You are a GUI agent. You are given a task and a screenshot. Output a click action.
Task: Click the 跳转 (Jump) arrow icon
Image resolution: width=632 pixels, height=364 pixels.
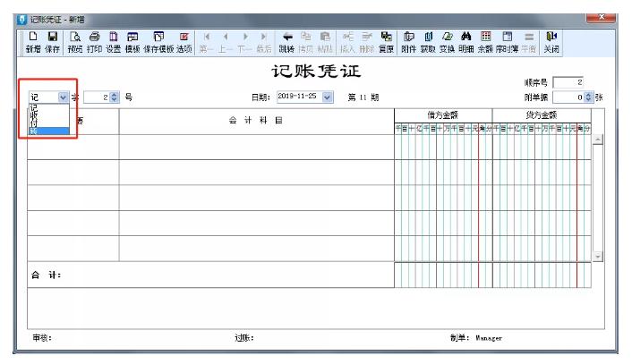286,42
